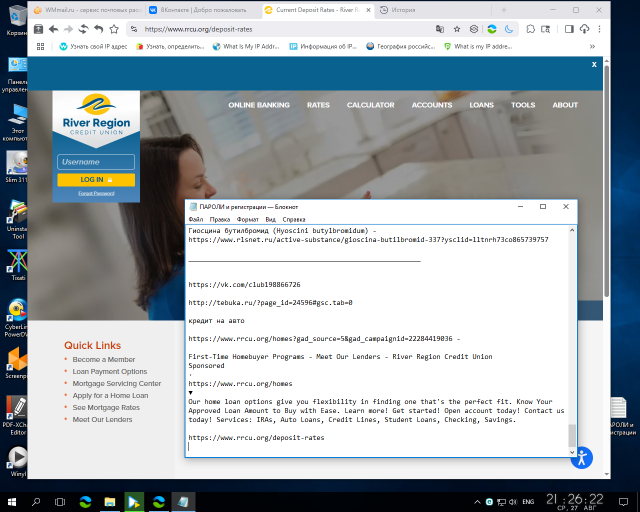Screen dimensions: 640x512
Task: Open the Windows Start menu
Action: tap(12, 502)
